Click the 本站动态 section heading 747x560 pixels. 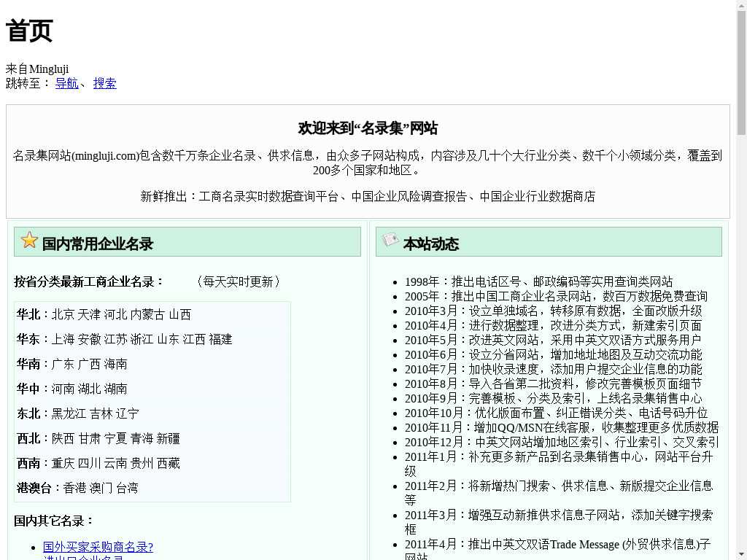(x=431, y=244)
